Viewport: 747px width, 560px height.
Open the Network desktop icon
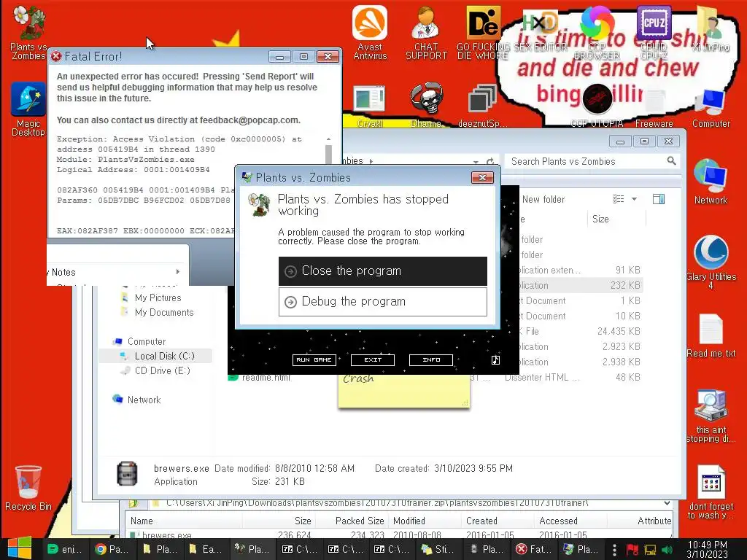pyautogui.click(x=711, y=182)
